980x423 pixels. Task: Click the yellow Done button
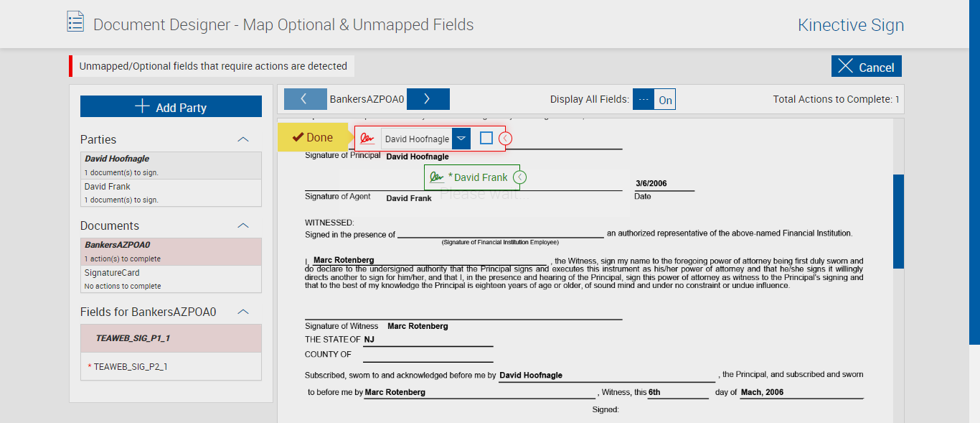[x=312, y=138]
